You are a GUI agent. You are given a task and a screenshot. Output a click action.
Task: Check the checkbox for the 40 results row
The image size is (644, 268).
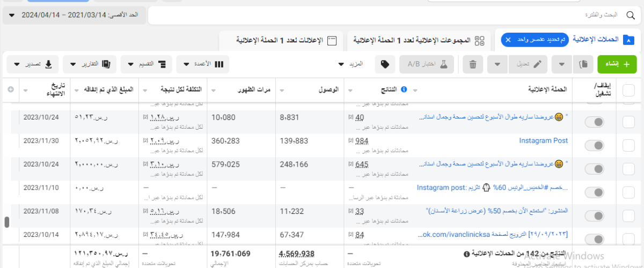pyautogui.click(x=628, y=122)
